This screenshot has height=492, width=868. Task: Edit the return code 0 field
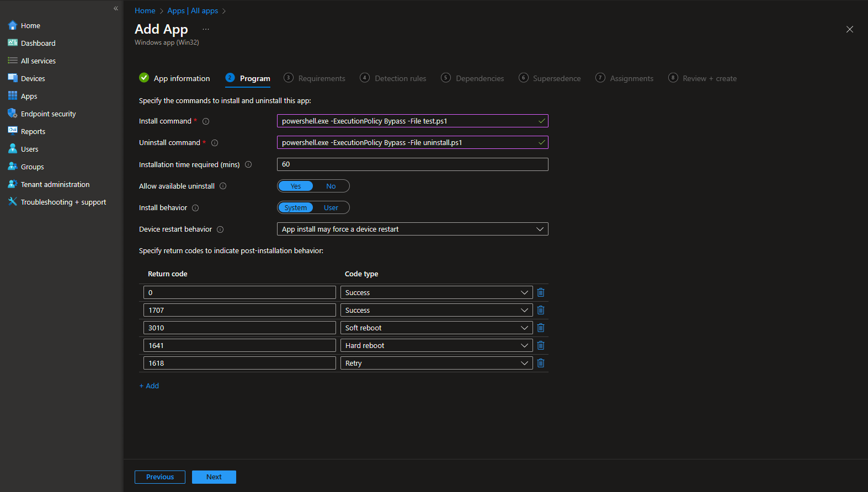click(x=239, y=292)
